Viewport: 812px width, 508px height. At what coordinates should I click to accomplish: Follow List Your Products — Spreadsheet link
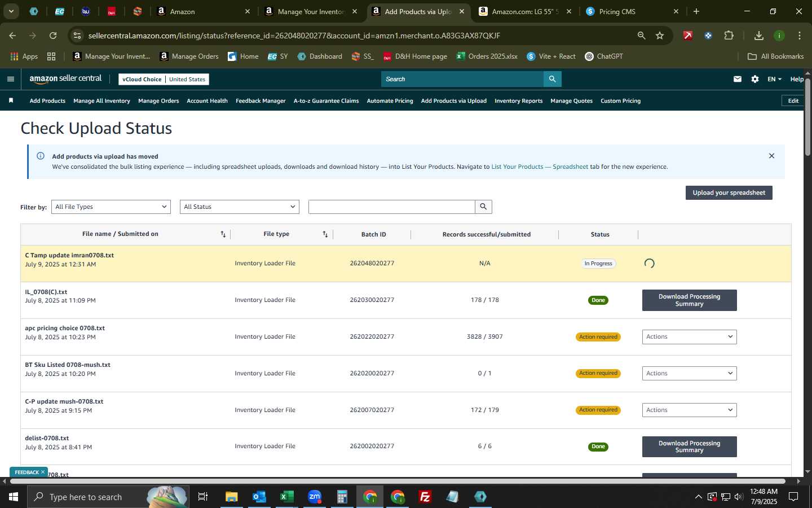click(540, 167)
